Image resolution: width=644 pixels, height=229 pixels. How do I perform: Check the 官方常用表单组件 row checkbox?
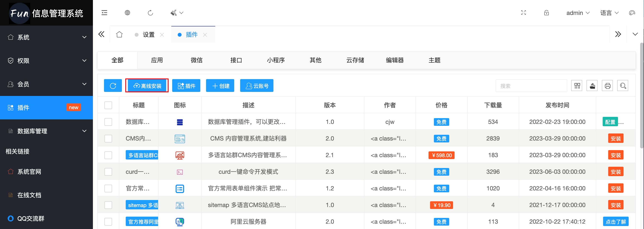tap(108, 188)
